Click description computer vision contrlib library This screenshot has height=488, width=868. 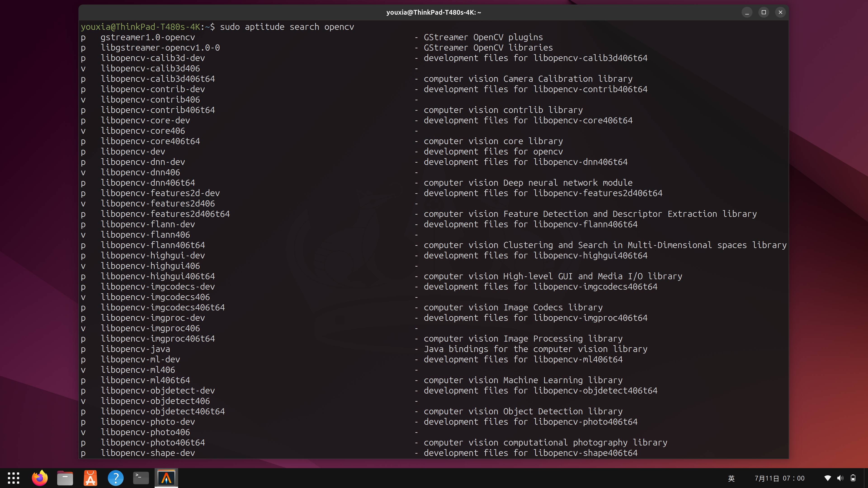[x=503, y=110]
